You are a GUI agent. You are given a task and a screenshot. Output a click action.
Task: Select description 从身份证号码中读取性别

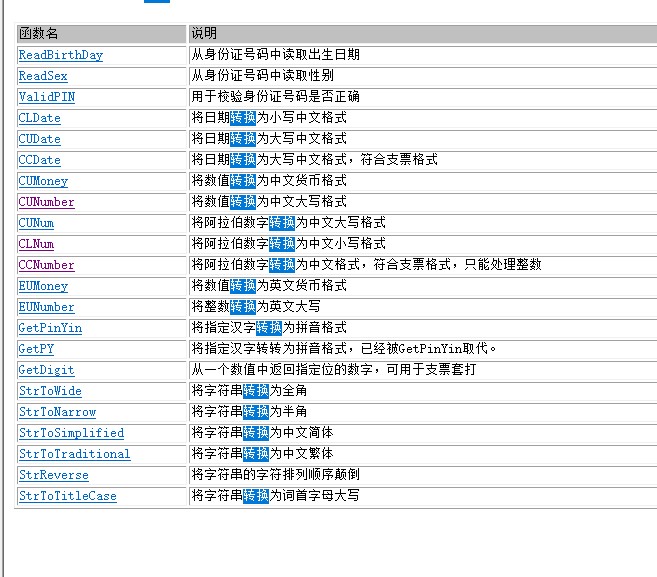coord(263,75)
